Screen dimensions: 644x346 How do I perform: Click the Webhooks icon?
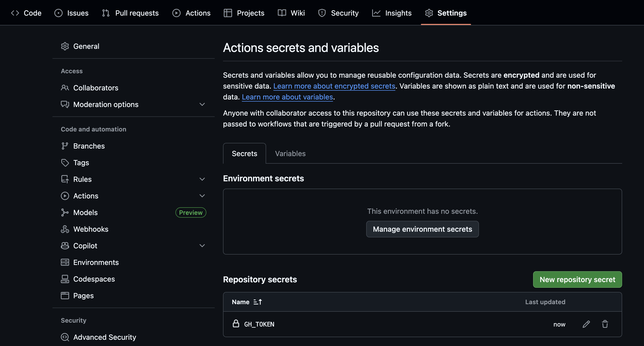tap(65, 229)
